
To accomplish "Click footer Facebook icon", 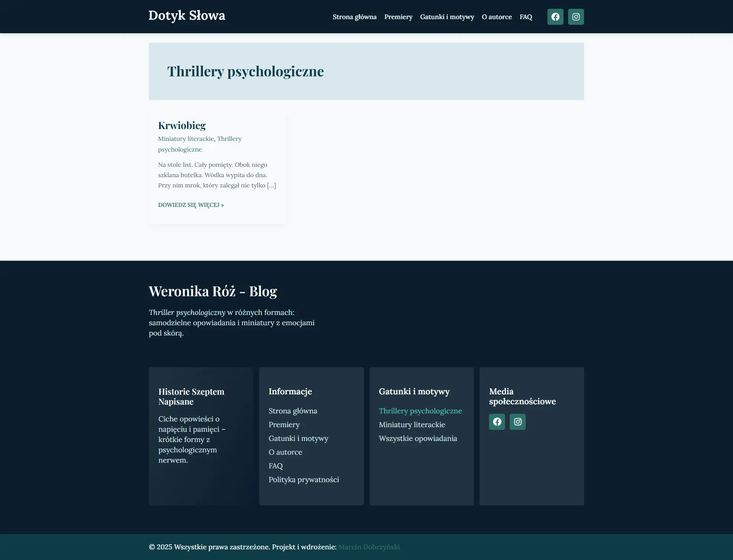I will [x=497, y=422].
